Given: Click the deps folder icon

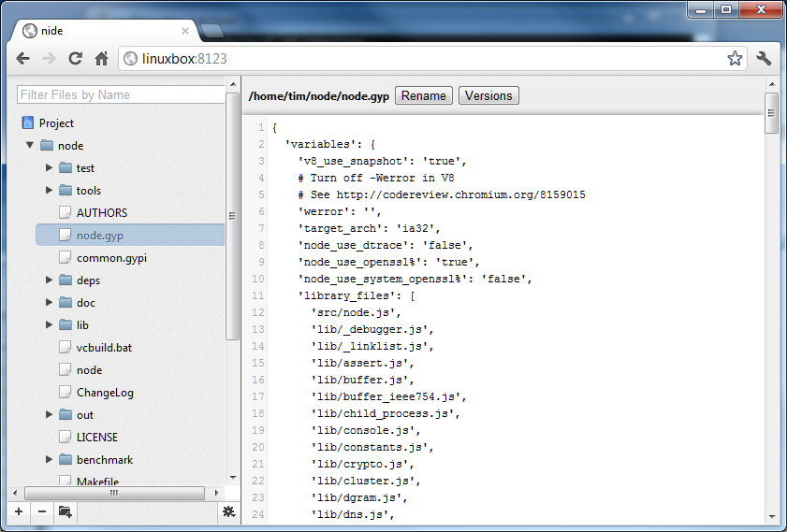Looking at the screenshot, I should [66, 280].
